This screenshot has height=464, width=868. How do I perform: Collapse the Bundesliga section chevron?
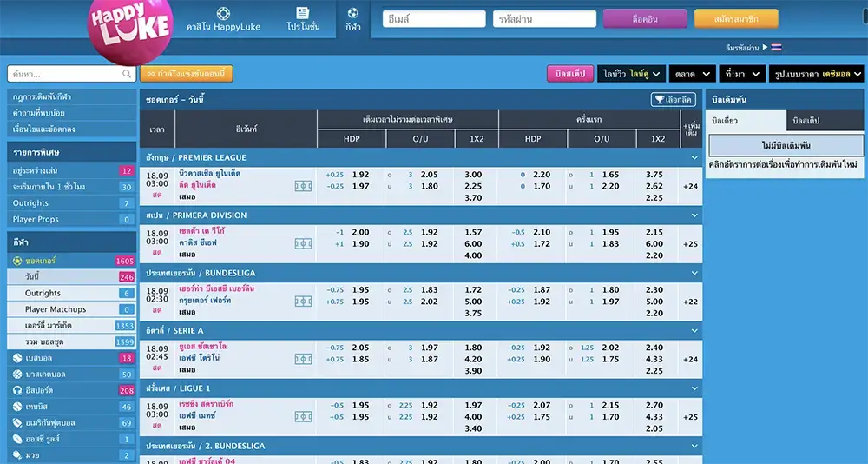point(694,273)
